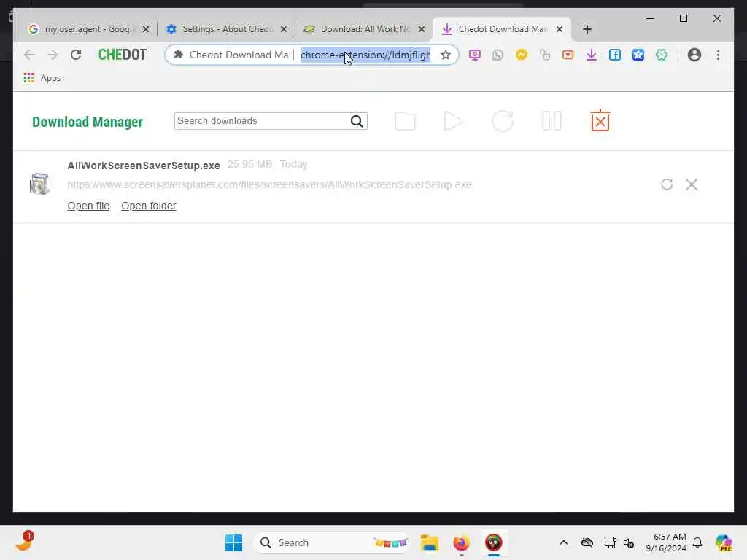Reload the current page

tap(76, 55)
